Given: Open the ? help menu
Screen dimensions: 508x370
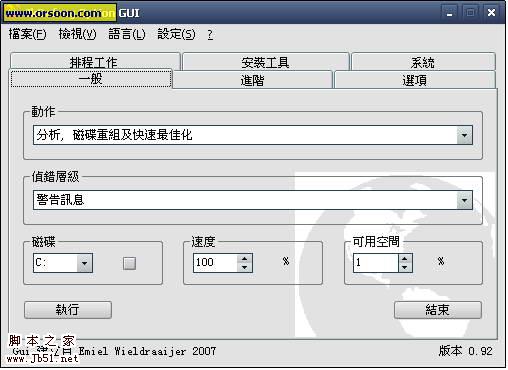Looking at the screenshot, I should [x=210, y=34].
